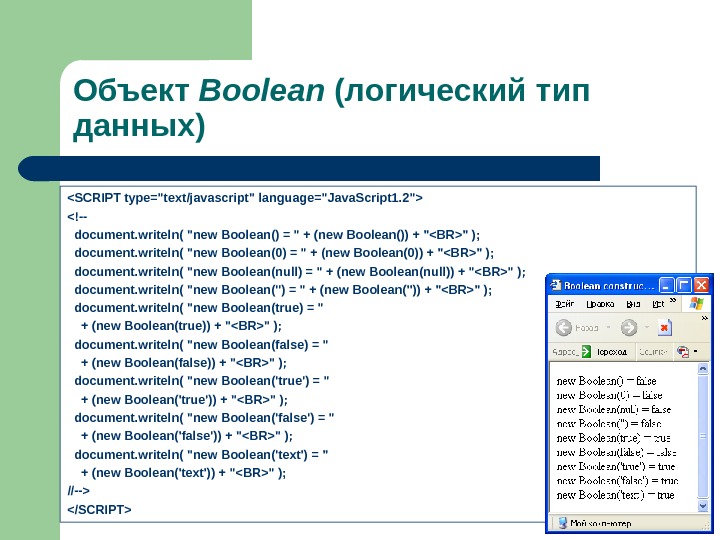720x540 pixels.
Task: Click the Переход button label
Action: 612,352
